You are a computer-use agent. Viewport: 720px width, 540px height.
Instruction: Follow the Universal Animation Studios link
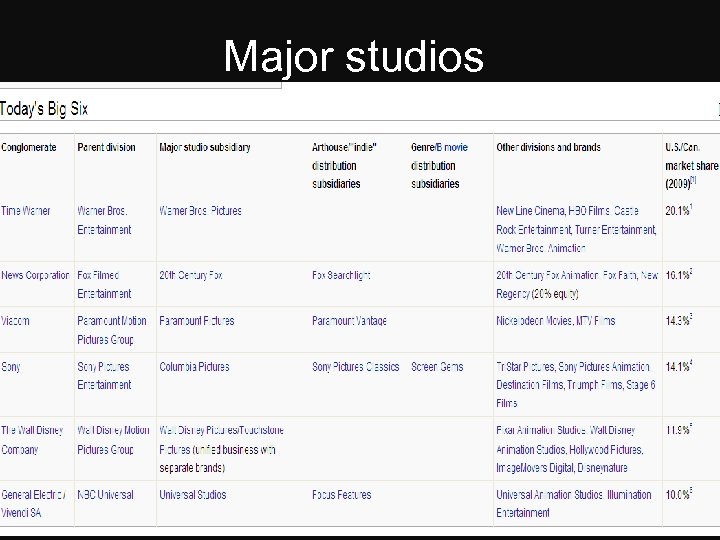pyautogui.click(x=549, y=495)
